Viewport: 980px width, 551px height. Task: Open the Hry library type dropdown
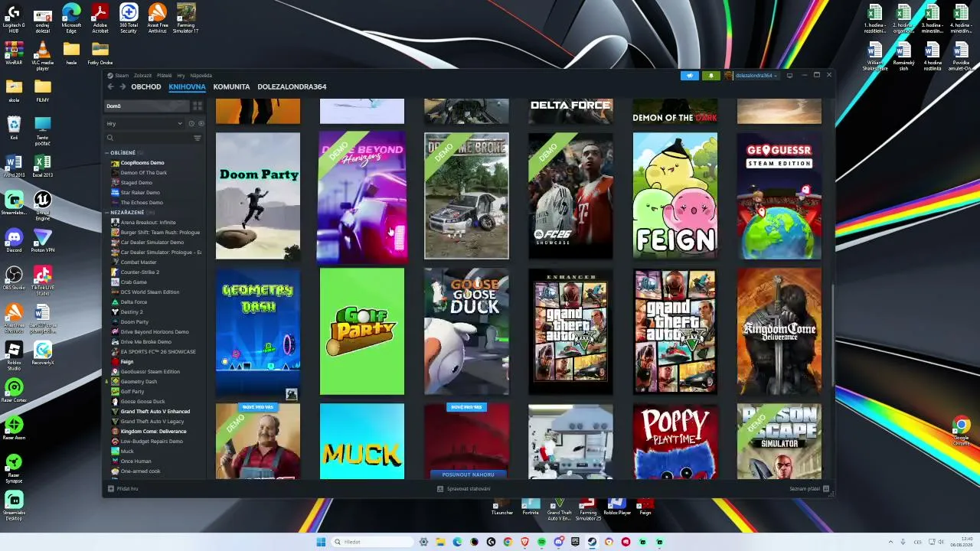point(145,124)
